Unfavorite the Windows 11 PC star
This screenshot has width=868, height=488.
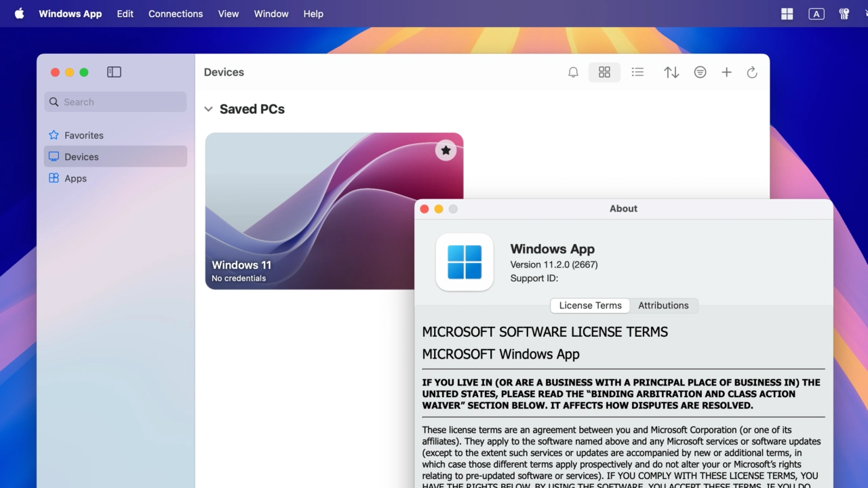coord(446,150)
